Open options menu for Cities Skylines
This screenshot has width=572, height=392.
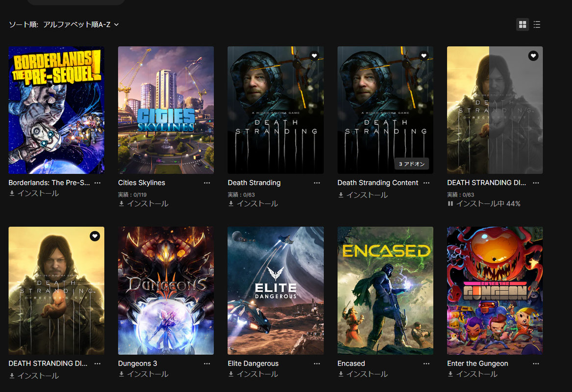(207, 183)
